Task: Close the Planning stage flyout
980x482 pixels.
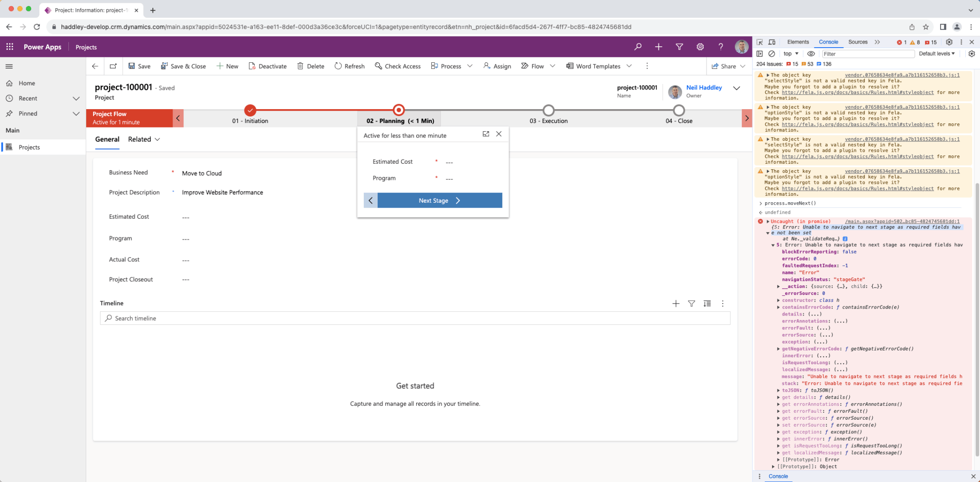Action: pyautogui.click(x=499, y=134)
